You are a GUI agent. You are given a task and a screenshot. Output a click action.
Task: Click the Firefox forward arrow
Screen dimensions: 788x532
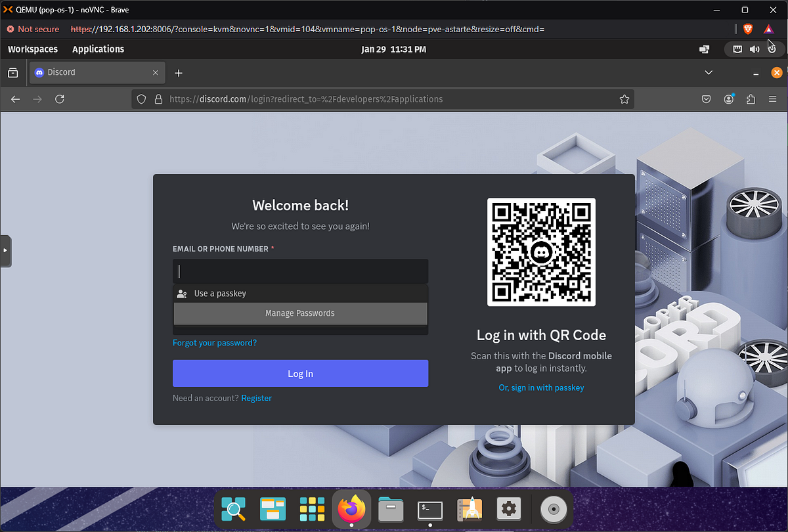coord(37,99)
